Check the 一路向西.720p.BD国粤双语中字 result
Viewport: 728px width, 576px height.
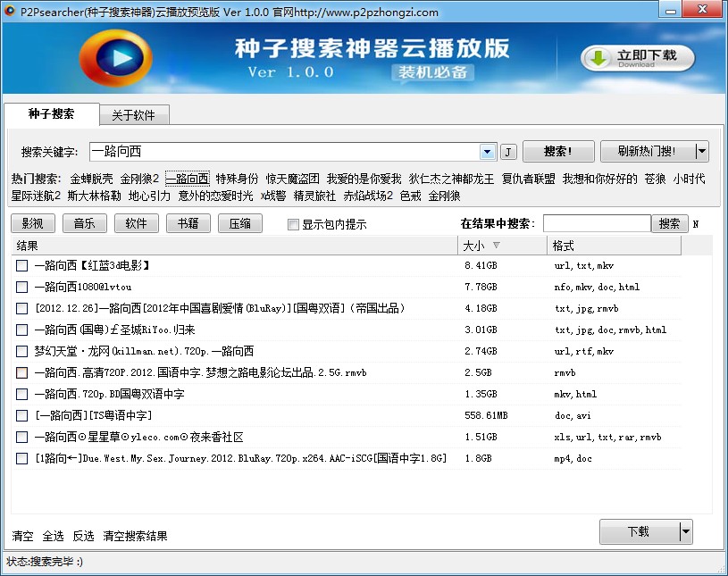click(x=21, y=394)
